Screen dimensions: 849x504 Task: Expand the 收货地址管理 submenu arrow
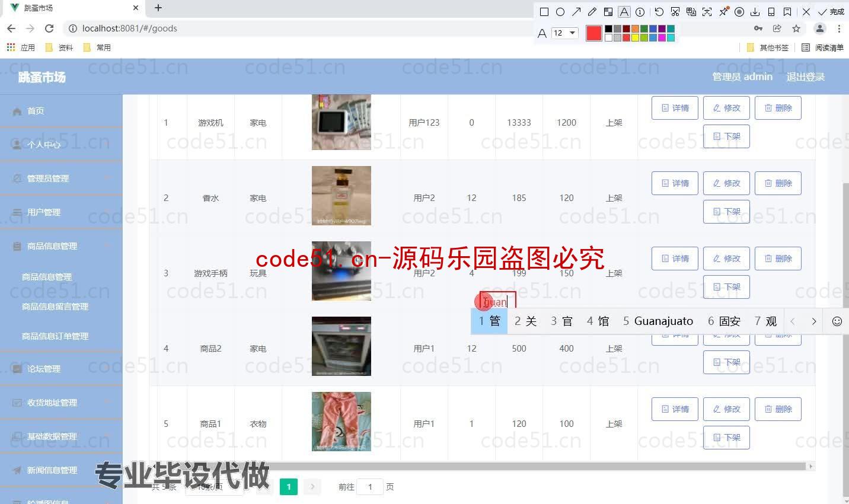107,403
